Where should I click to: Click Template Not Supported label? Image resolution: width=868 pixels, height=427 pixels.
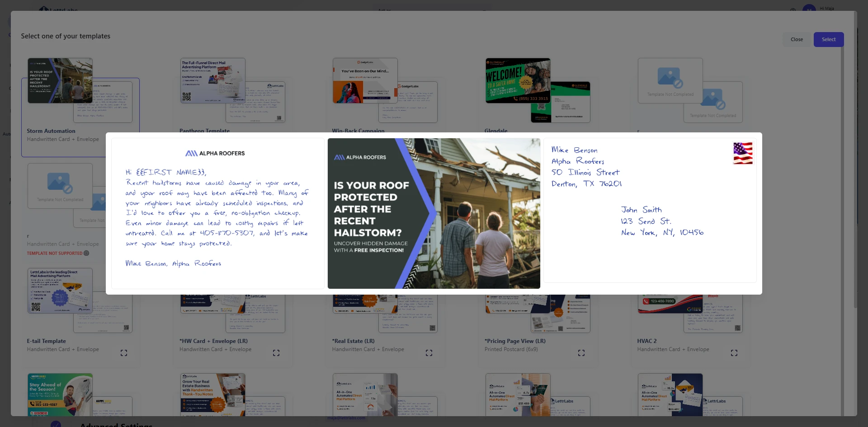[x=55, y=253]
